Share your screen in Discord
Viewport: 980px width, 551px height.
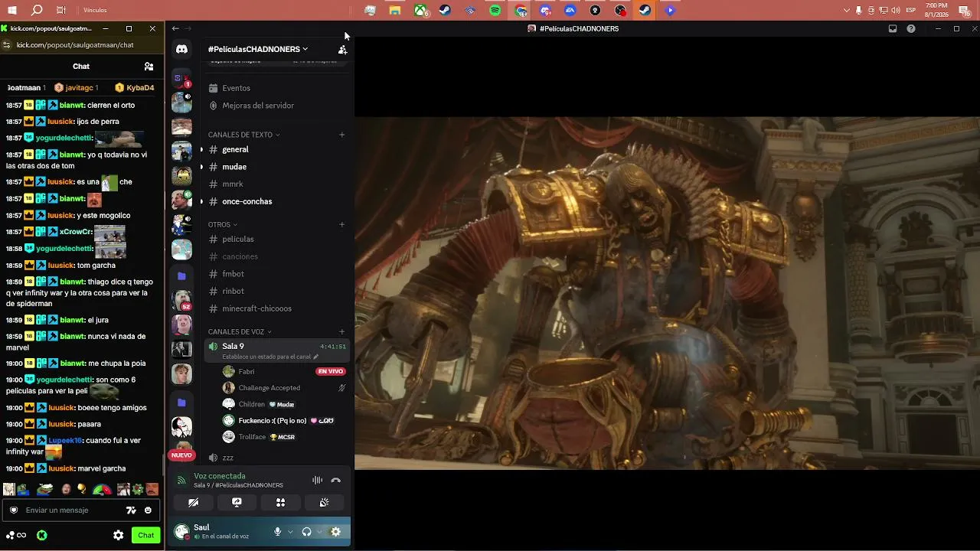(x=237, y=503)
